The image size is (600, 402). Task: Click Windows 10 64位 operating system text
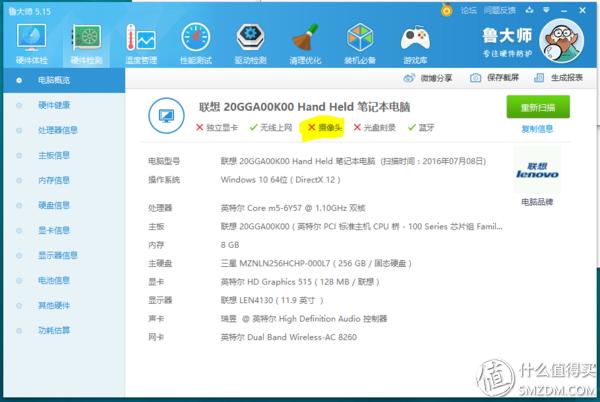(280, 180)
